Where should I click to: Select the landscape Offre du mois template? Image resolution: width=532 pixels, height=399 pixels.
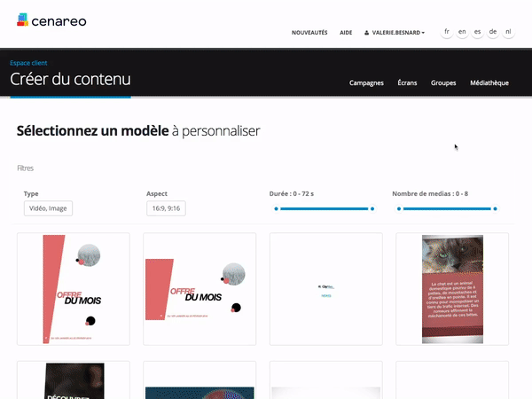point(199,289)
